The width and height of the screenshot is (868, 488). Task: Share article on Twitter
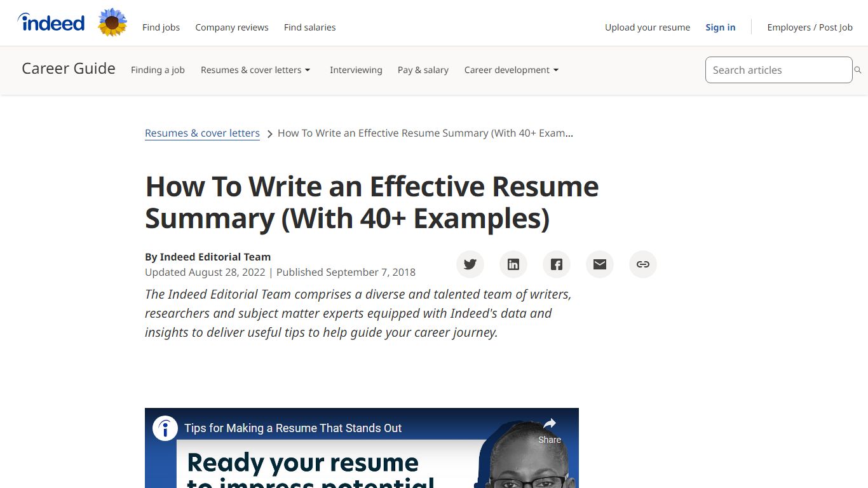(x=470, y=264)
